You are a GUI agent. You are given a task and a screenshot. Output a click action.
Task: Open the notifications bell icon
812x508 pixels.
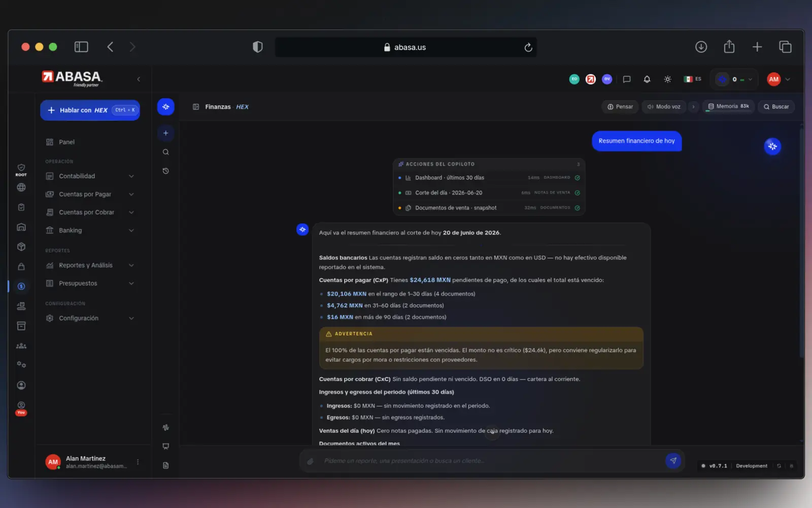point(647,79)
